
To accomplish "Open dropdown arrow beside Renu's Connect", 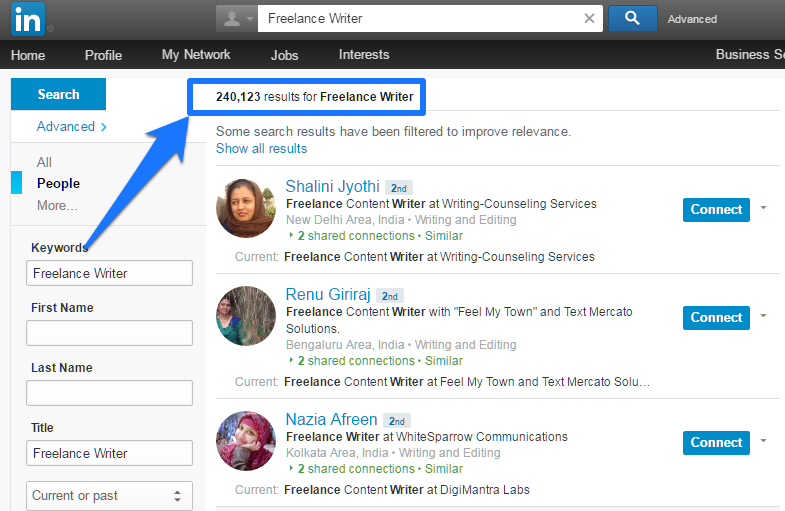I will pos(763,315).
